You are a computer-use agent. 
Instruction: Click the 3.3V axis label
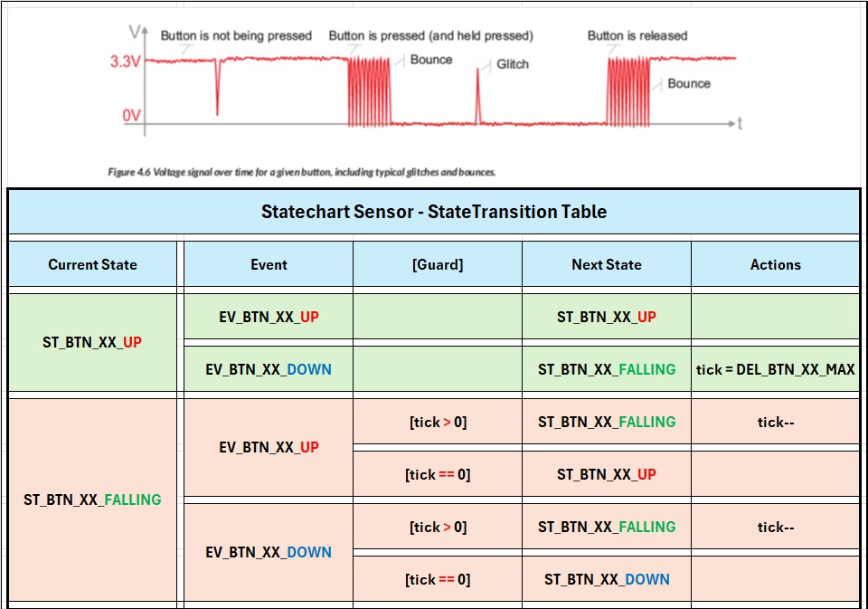pyautogui.click(x=125, y=61)
